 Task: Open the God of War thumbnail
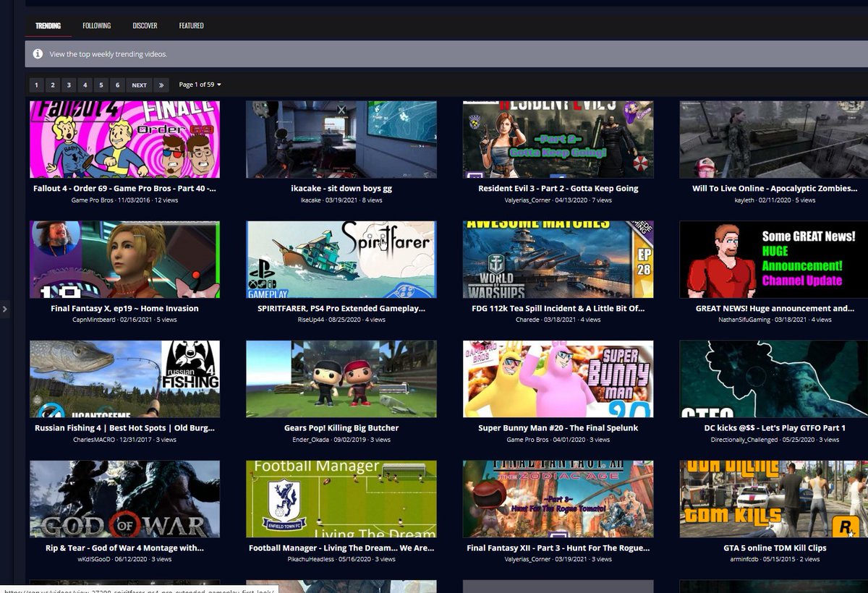[x=124, y=499]
